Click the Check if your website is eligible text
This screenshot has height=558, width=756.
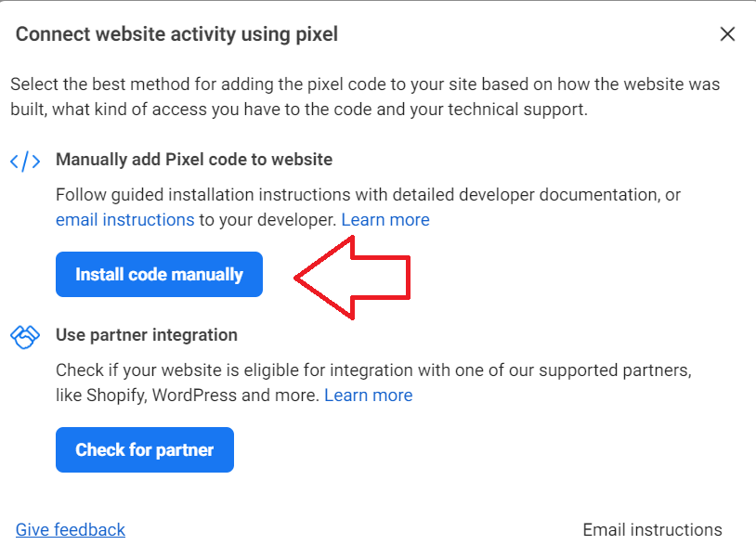(x=373, y=370)
